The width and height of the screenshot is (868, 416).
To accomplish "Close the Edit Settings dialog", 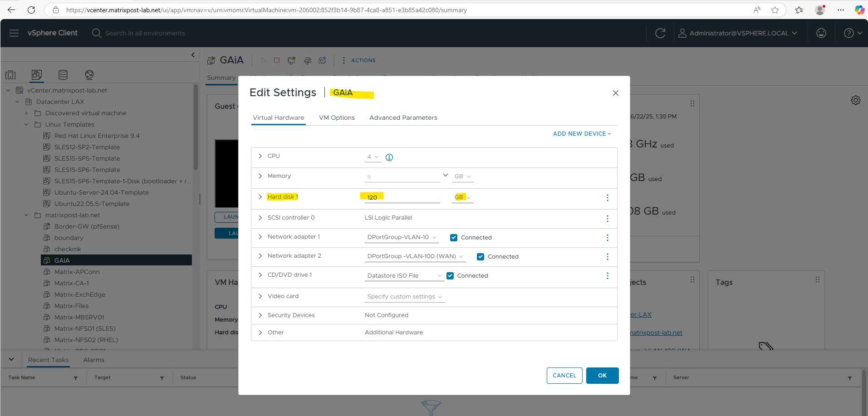I will coord(616,93).
